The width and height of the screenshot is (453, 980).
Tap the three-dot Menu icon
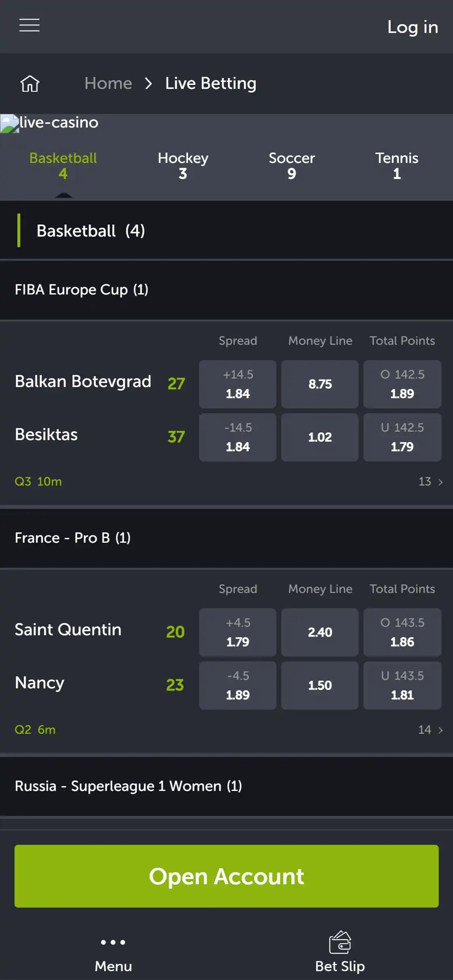[113, 942]
